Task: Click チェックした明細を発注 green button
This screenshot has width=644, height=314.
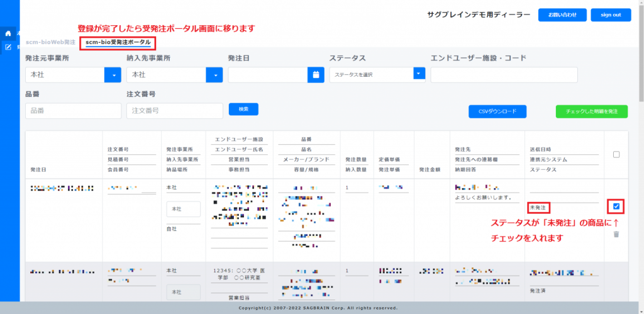Action: [591, 111]
